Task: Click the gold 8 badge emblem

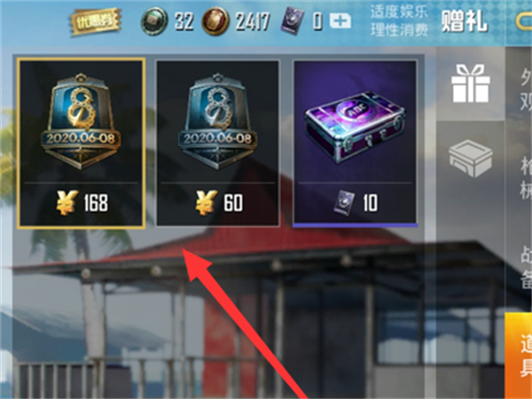Action: [82, 121]
